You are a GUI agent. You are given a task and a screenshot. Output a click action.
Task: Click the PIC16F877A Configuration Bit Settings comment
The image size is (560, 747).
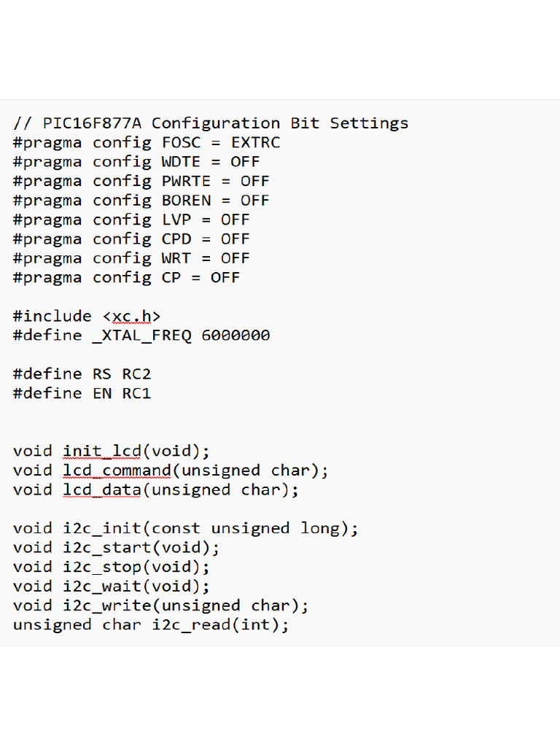211,123
